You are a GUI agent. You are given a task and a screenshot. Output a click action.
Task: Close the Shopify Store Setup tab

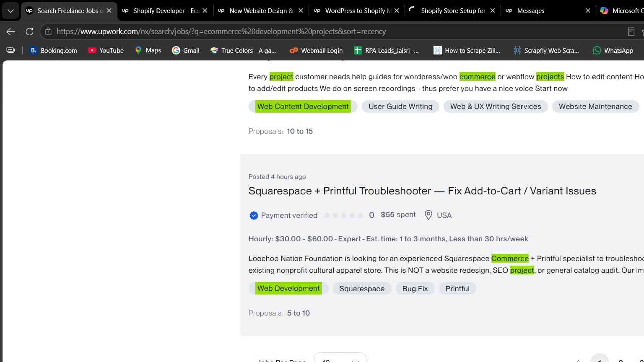click(493, 11)
